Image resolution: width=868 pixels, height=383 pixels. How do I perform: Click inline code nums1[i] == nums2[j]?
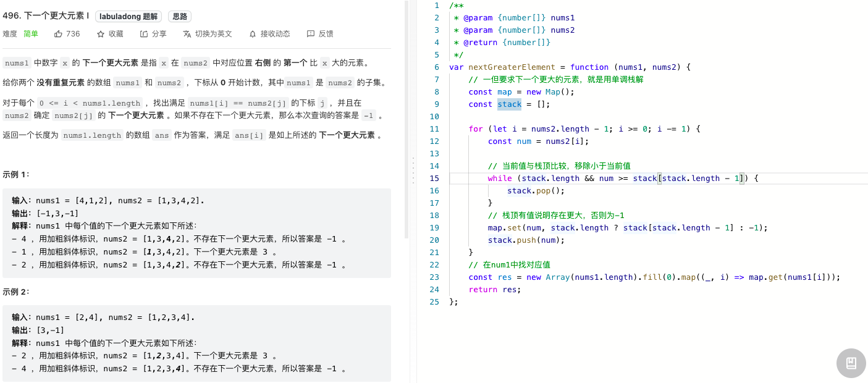pyautogui.click(x=238, y=103)
